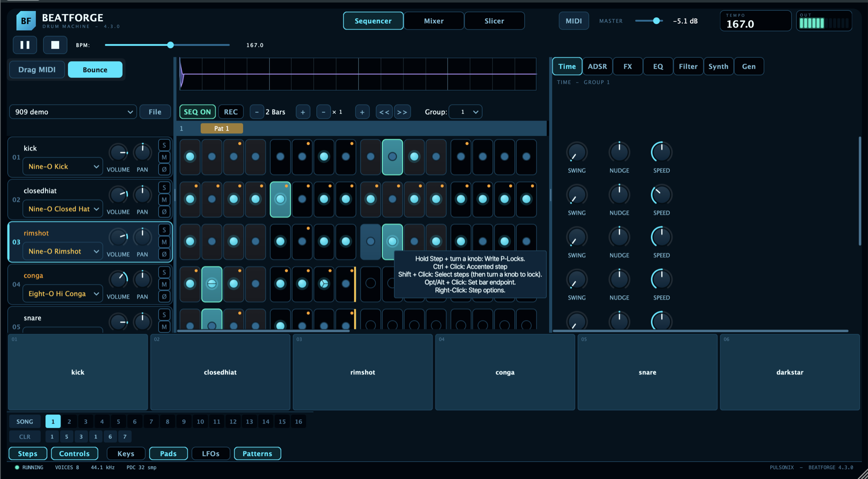This screenshot has height=479, width=868.
Task: Decrease the x1 multiplier
Action: (324, 112)
